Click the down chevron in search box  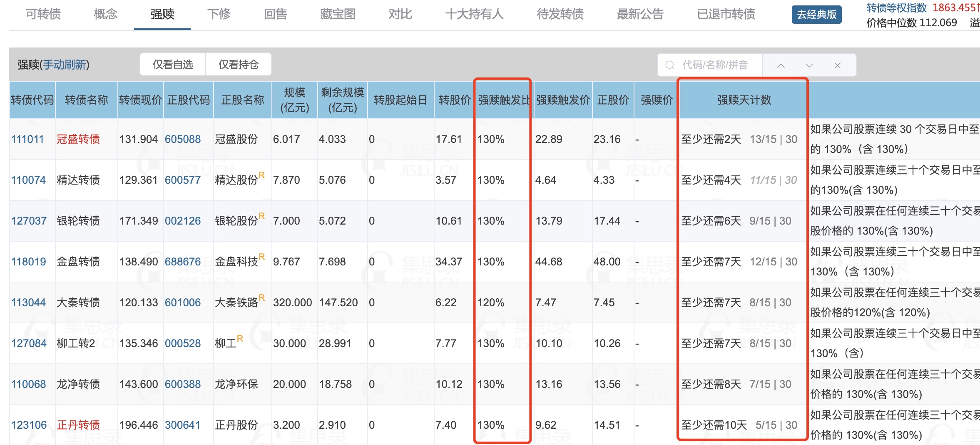coord(809,65)
